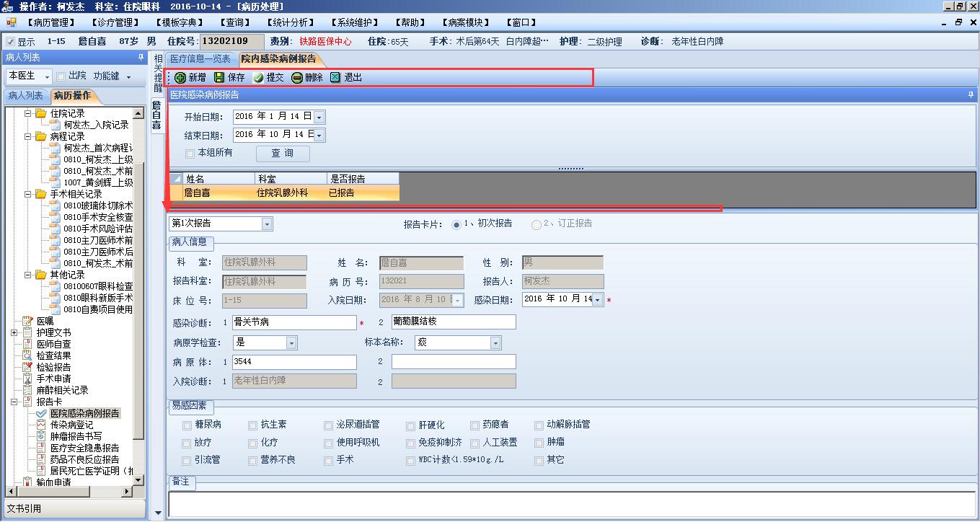
Task: Check the 泌尿道插管 checkbox
Action: click(329, 425)
